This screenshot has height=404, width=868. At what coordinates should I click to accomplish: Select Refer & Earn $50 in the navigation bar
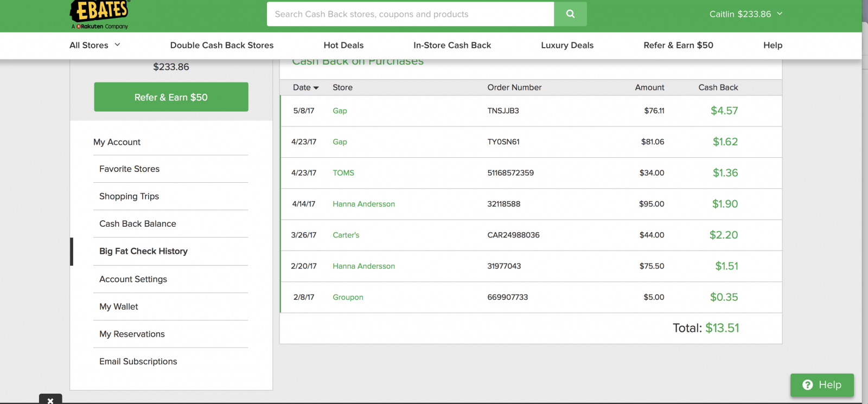[678, 45]
